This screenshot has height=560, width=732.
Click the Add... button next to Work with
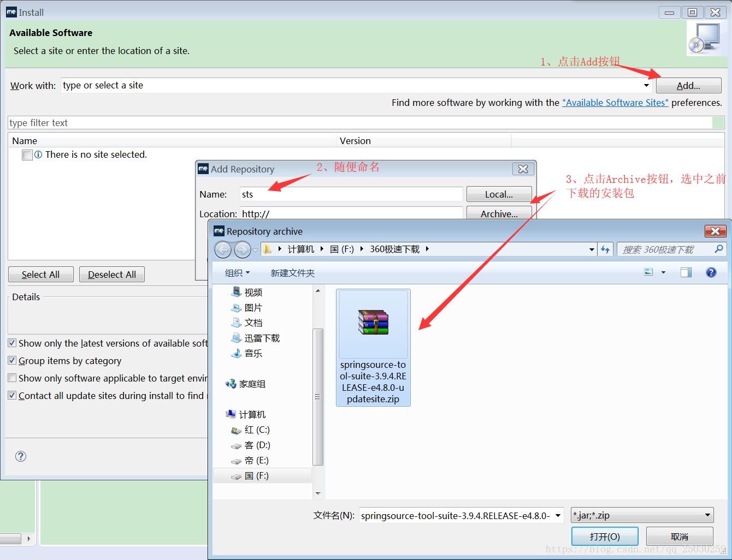(688, 86)
